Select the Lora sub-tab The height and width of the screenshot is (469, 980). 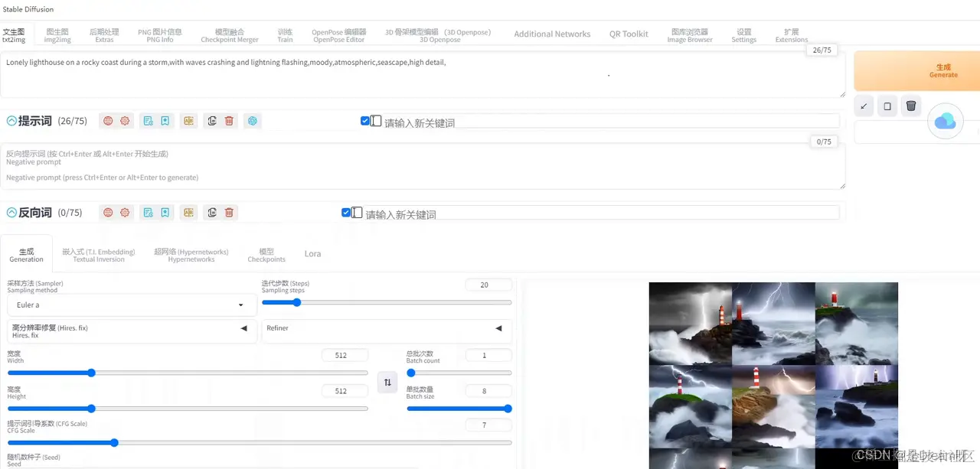click(x=312, y=254)
